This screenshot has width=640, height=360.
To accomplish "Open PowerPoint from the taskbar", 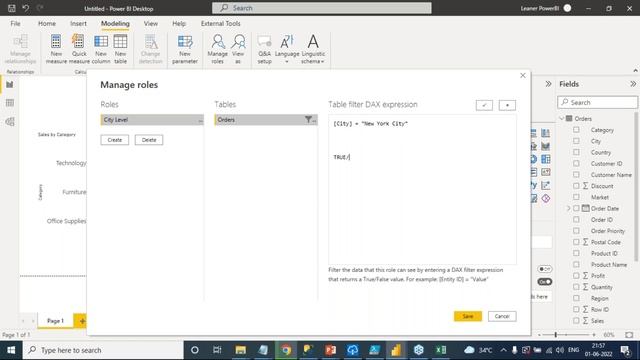I will pos(331,350).
